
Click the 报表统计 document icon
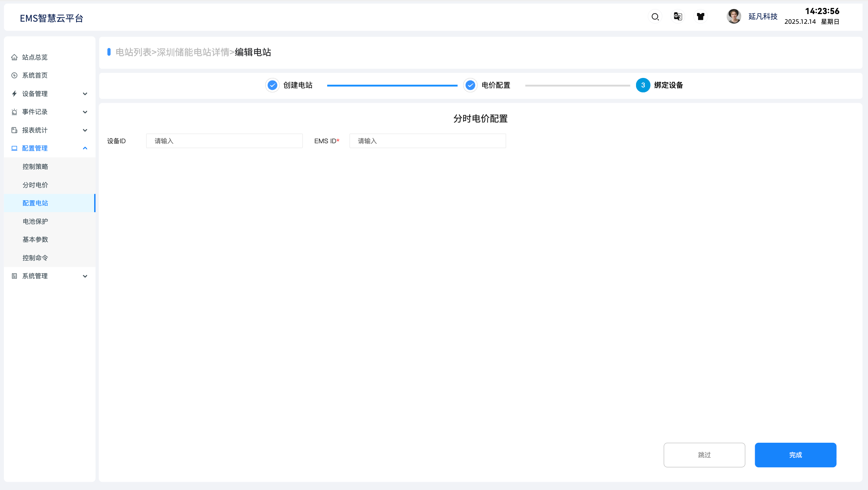click(14, 130)
